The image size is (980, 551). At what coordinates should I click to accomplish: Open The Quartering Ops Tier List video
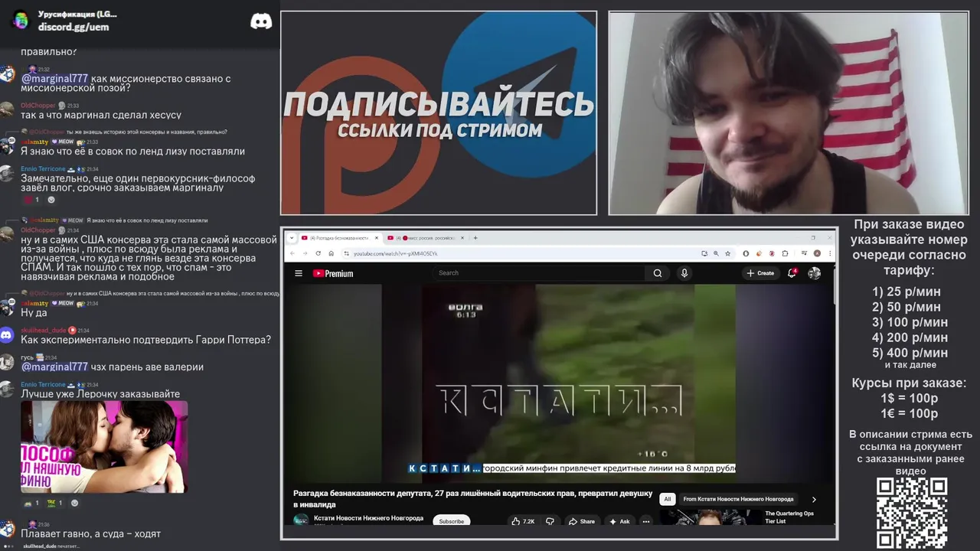pyautogui.click(x=789, y=517)
